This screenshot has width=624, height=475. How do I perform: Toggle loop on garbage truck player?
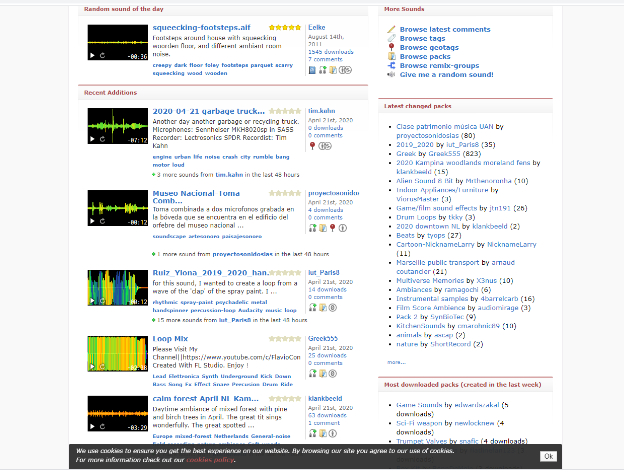[x=102, y=139]
